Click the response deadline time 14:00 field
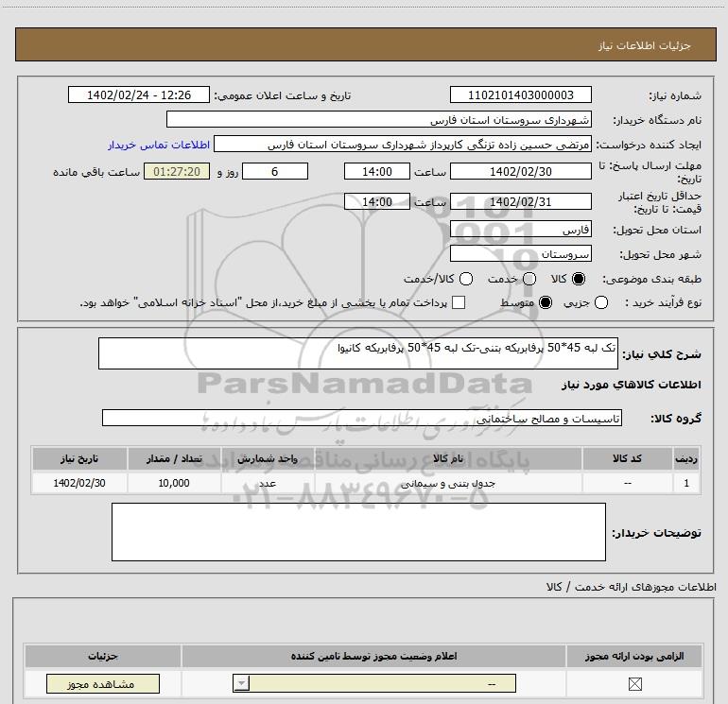This screenshot has height=704, width=728. tap(377, 171)
